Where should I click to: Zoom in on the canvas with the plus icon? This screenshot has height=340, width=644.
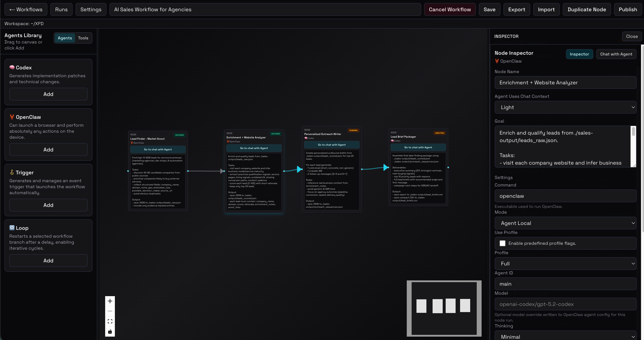(110, 301)
